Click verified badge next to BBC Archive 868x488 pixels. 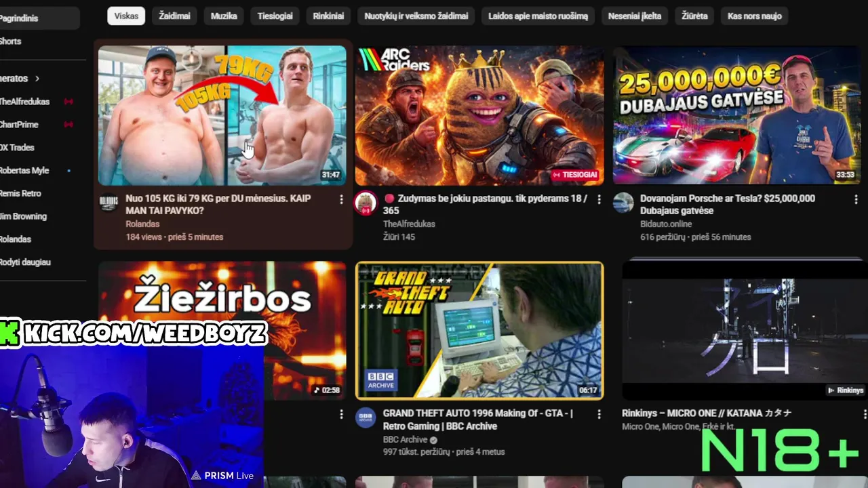433,440
